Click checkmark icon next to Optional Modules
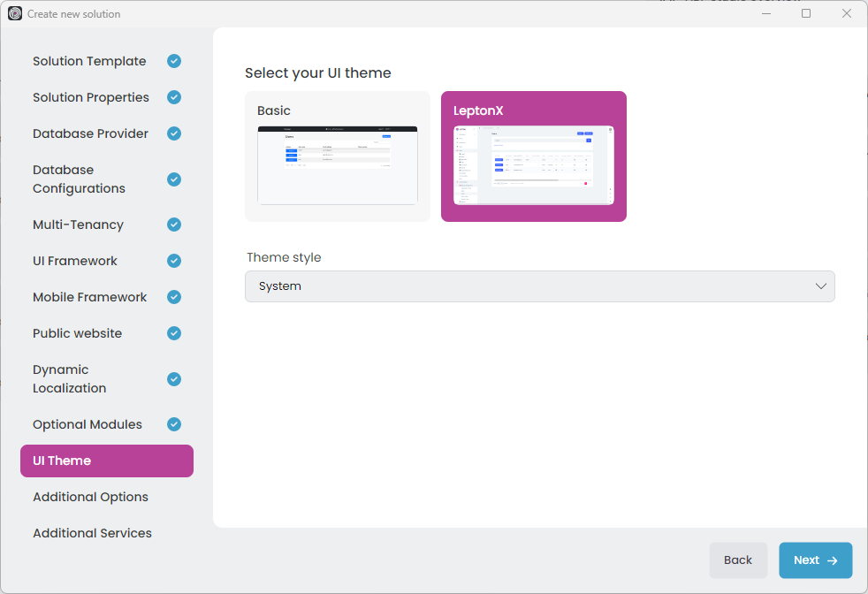This screenshot has height=594, width=868. pos(174,424)
